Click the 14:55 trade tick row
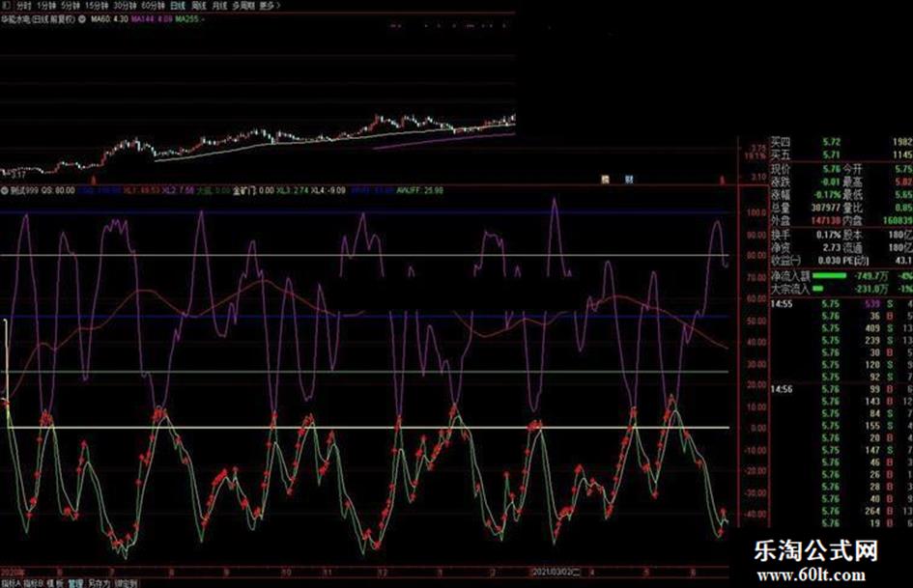 coord(842,304)
